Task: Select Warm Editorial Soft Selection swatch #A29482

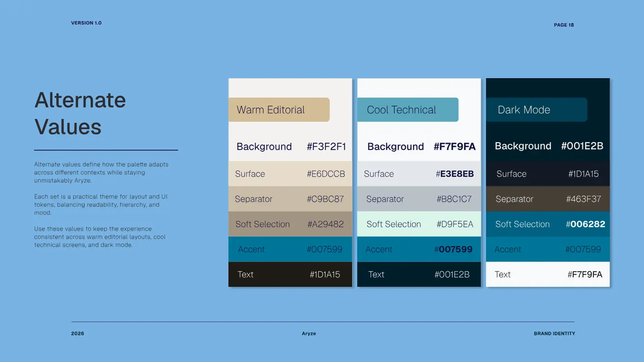Action: [x=290, y=224]
